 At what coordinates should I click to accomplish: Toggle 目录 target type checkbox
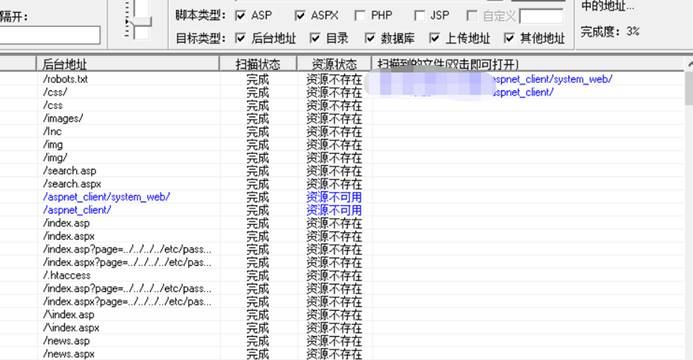[315, 38]
